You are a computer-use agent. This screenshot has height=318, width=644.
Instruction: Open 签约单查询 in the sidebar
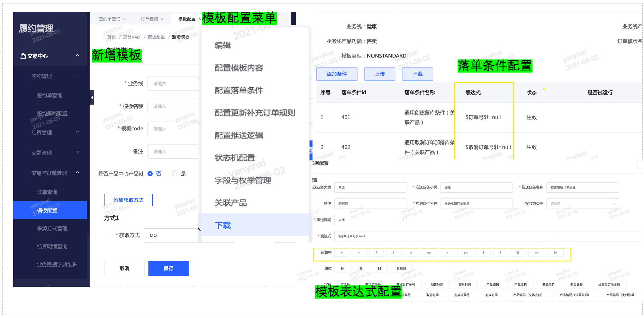(49, 95)
